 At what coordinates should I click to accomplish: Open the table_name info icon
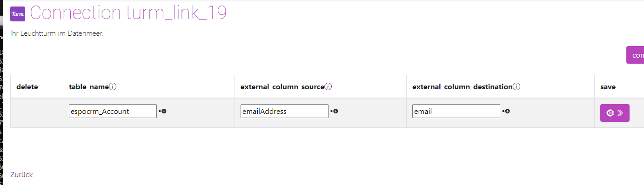click(113, 86)
